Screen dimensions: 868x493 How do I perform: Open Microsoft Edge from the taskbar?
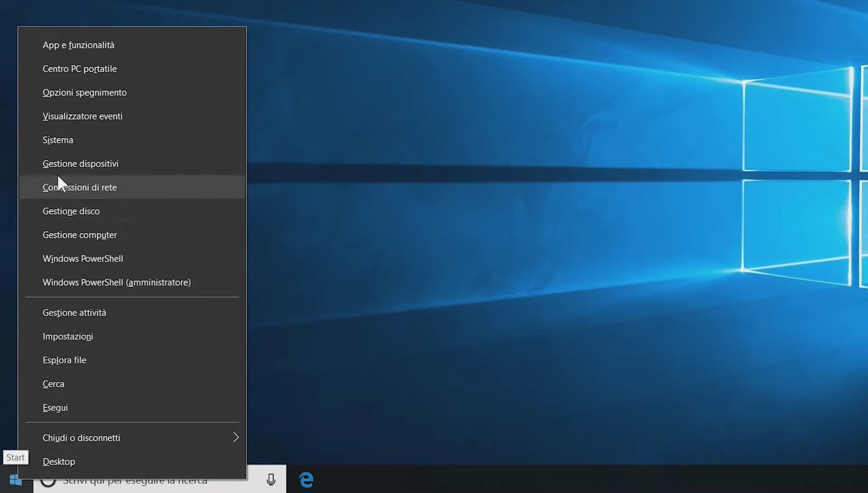click(307, 479)
